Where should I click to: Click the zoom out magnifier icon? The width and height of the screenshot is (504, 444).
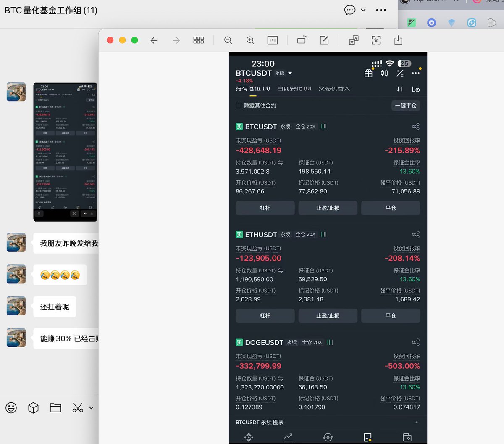[228, 40]
